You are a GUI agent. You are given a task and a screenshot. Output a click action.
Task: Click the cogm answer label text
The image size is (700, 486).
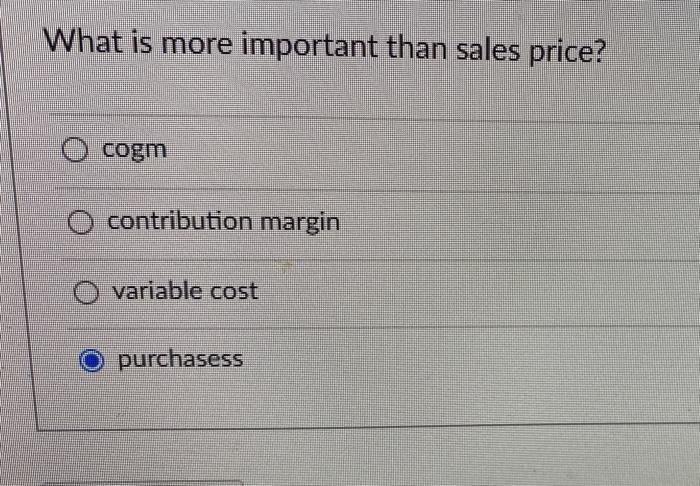pyautogui.click(x=134, y=150)
